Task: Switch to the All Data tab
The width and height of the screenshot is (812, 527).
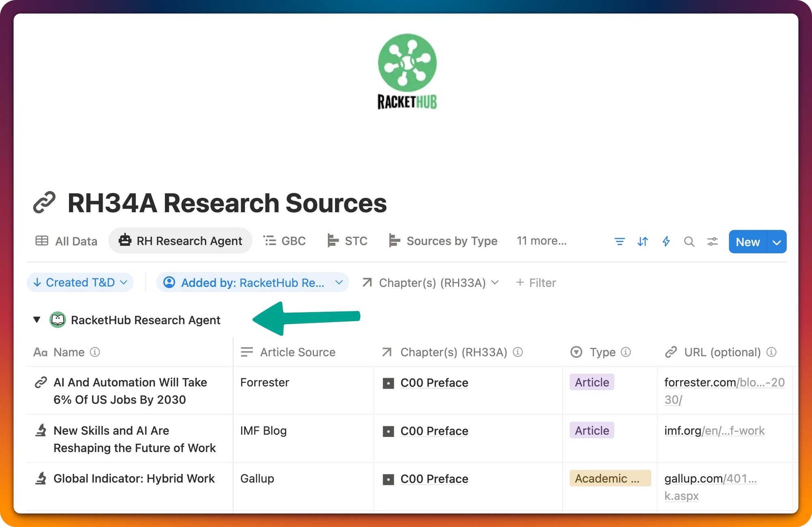Action: 67,241
